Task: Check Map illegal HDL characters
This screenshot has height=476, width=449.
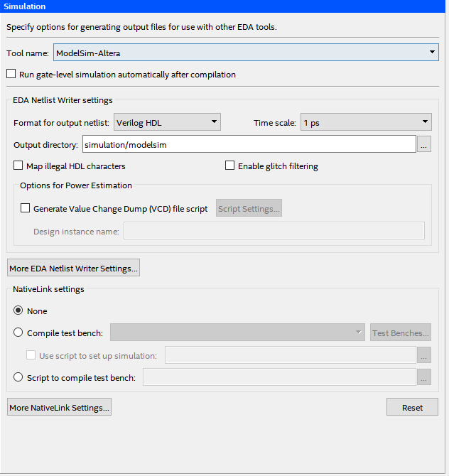Action: 18,166
